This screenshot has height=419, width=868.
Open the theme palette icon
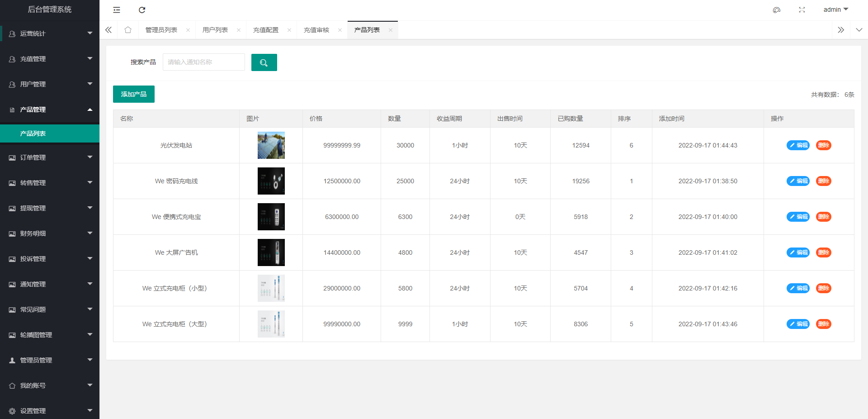pos(777,10)
